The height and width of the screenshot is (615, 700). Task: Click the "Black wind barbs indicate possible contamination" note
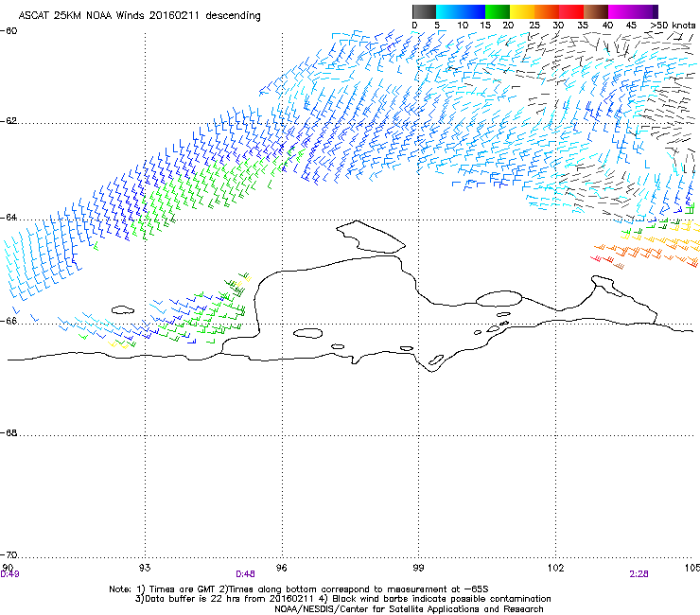[x=442, y=599]
